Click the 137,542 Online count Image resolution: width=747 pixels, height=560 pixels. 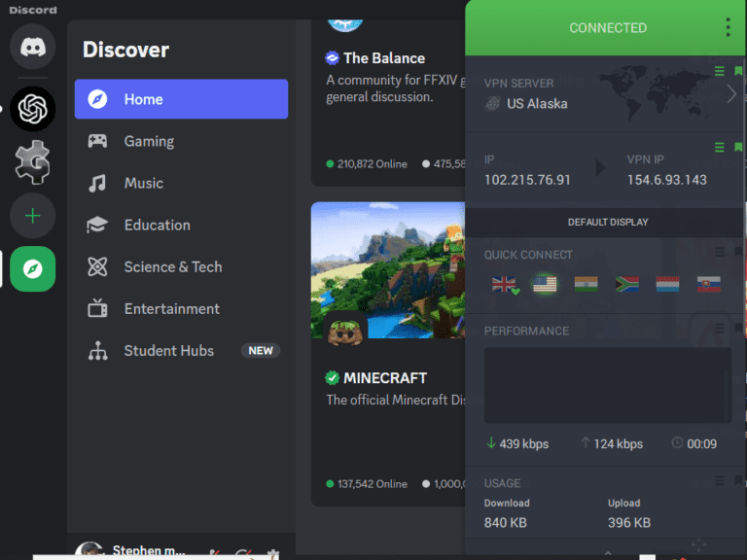pos(373,484)
